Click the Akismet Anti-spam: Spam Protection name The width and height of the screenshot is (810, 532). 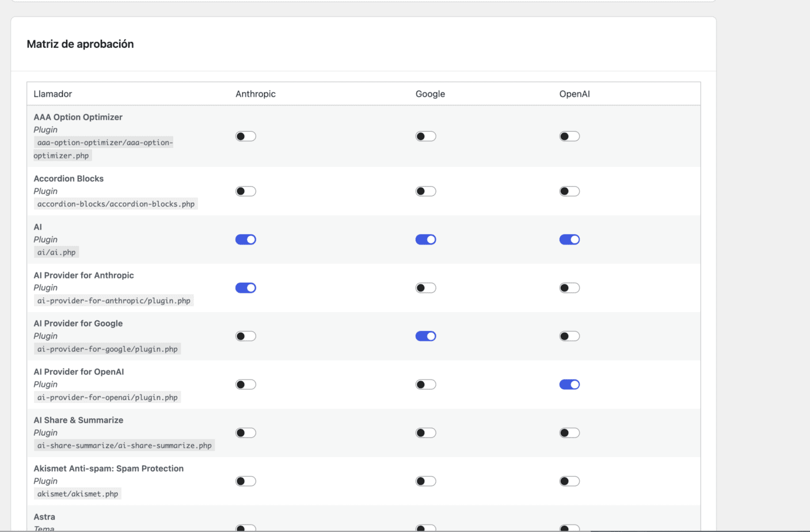coord(108,469)
